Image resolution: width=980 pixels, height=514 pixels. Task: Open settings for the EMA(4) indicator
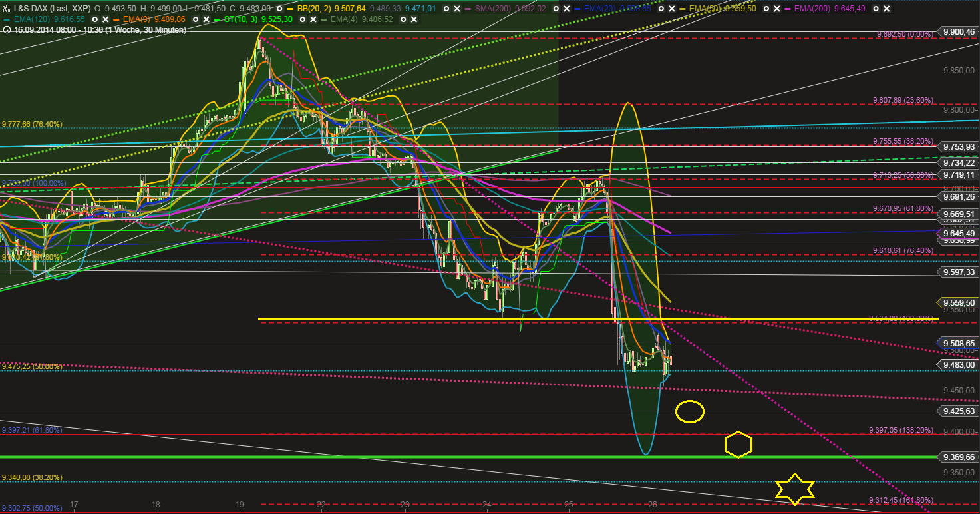pos(403,19)
